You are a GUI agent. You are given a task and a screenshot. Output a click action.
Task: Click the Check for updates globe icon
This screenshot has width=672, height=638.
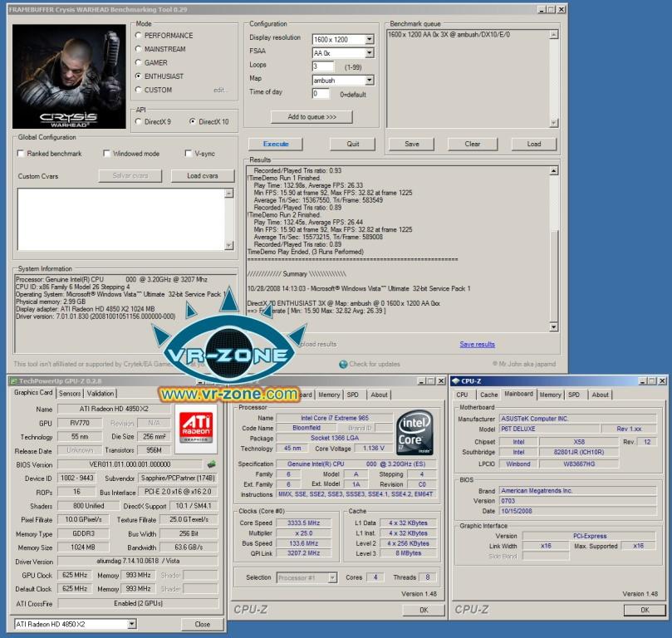(343, 364)
